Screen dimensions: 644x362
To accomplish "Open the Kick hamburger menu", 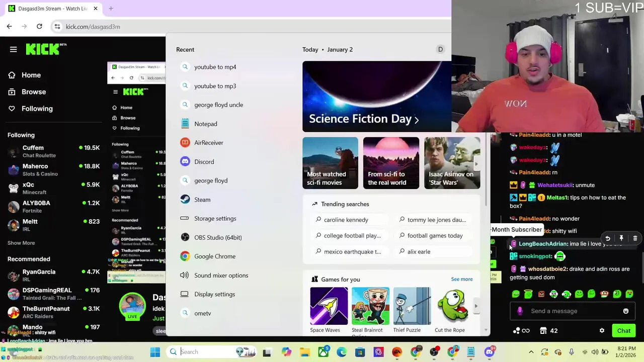I will pos(13,49).
